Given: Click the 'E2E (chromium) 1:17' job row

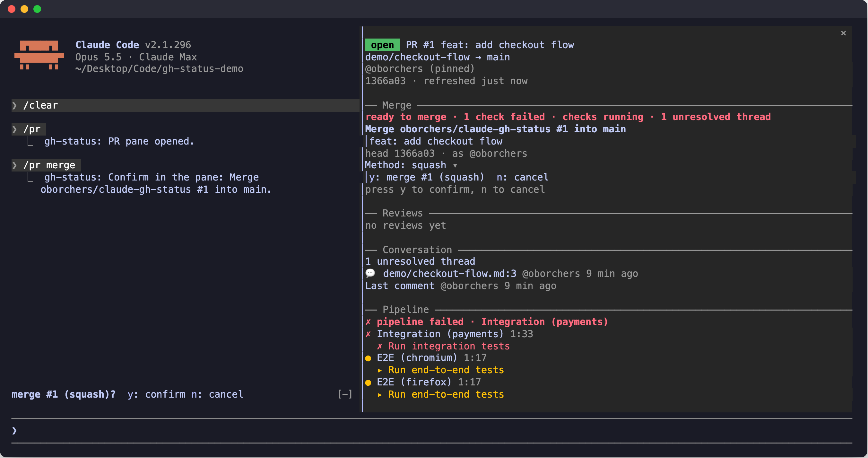Looking at the screenshot, I should point(426,357).
